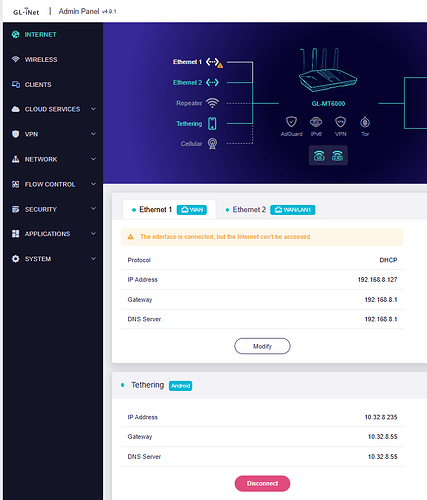Image resolution: width=427 pixels, height=500 pixels.
Task: Click the Wi-Fi icon beside WIRELESS
Action: tap(15, 59)
